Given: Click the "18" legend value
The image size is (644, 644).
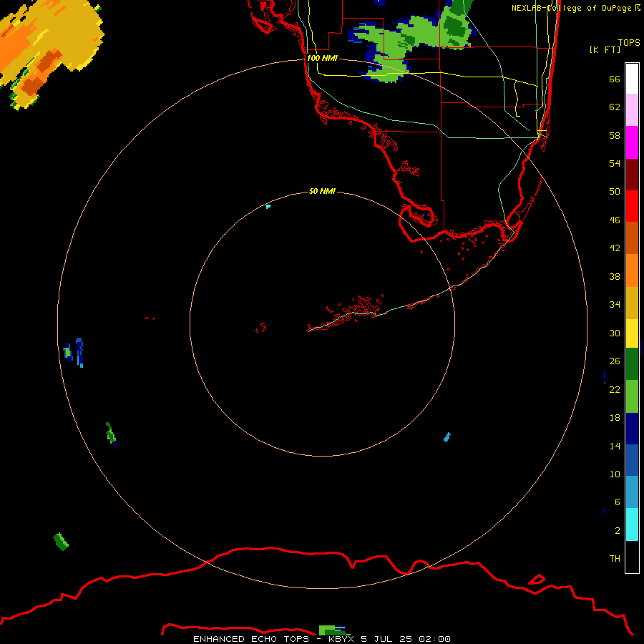Looking at the screenshot, I should pos(615,418).
